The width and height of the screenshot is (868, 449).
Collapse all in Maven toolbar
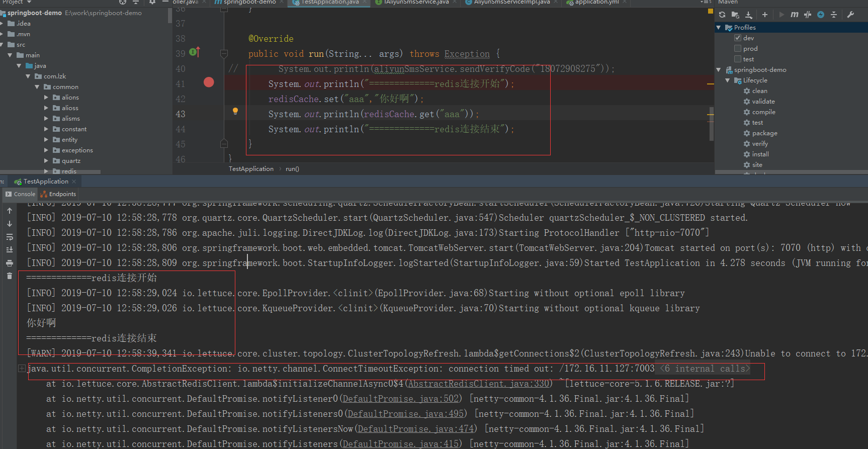(x=834, y=15)
